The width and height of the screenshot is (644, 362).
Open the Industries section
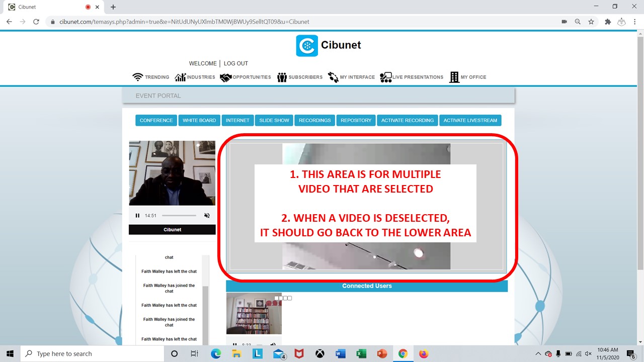pyautogui.click(x=195, y=77)
